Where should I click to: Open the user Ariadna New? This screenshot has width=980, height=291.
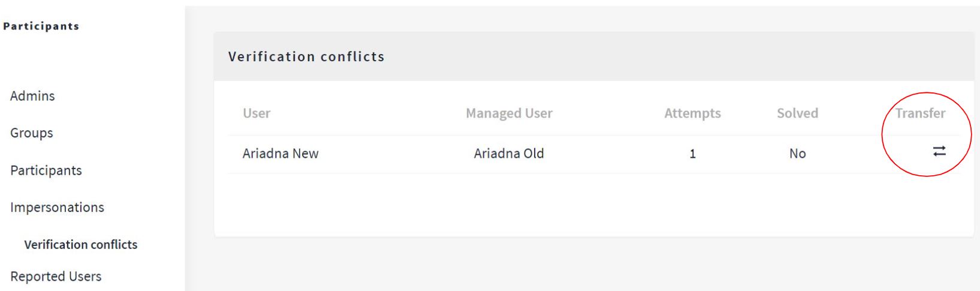click(x=281, y=154)
